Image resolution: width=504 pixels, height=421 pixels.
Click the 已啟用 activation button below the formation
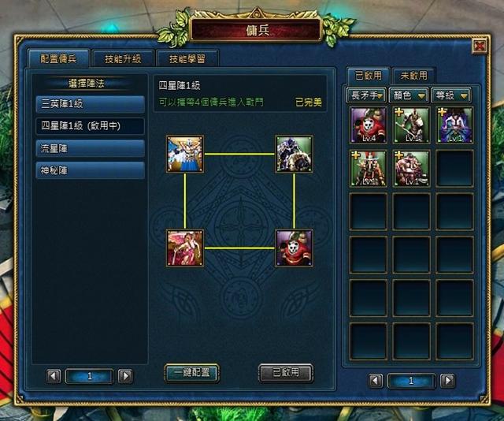point(286,373)
